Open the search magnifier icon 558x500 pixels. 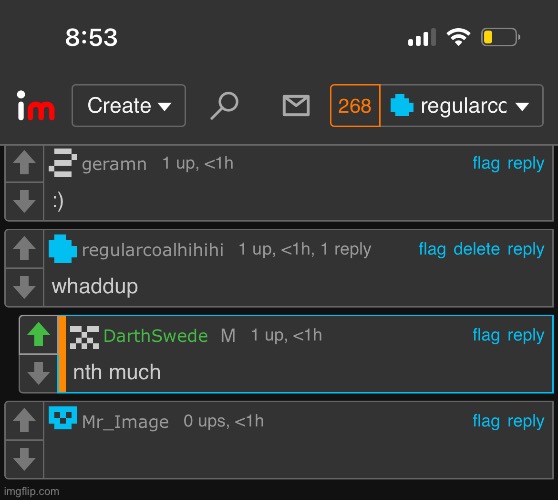pos(225,106)
